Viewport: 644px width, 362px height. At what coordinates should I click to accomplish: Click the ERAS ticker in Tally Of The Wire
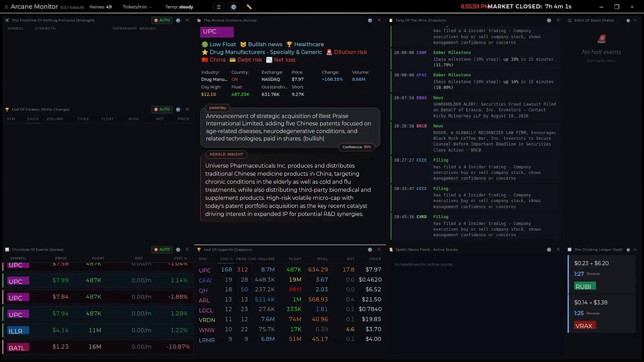[422, 98]
